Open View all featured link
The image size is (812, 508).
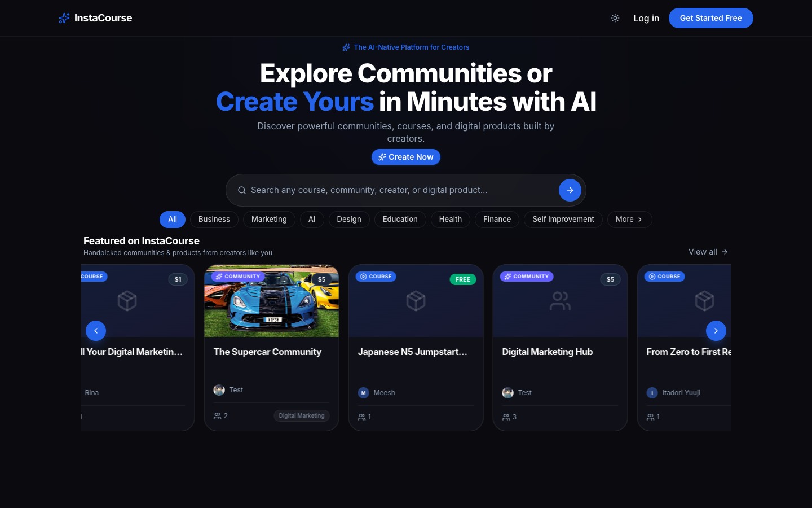(x=708, y=252)
